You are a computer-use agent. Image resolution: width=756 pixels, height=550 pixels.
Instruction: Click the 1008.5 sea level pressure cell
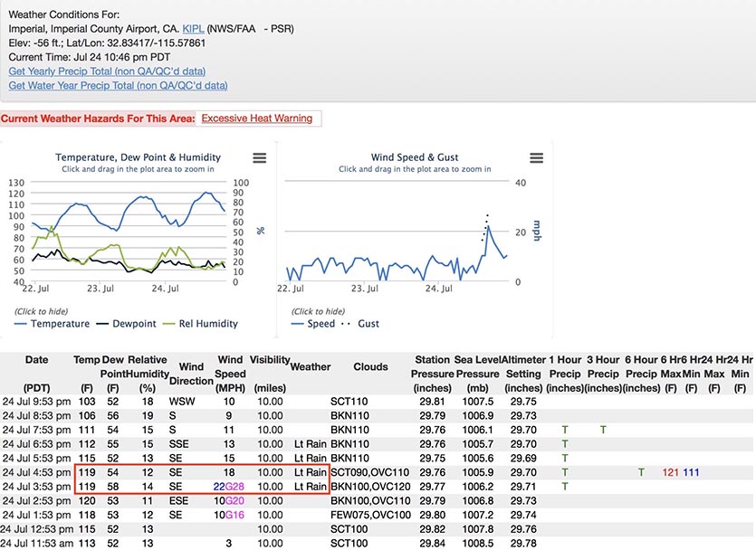pyautogui.click(x=477, y=544)
